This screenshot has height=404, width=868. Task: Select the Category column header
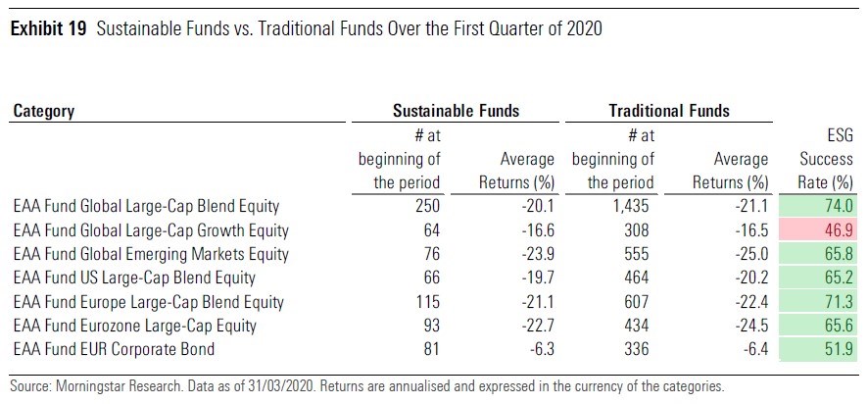tap(44, 113)
